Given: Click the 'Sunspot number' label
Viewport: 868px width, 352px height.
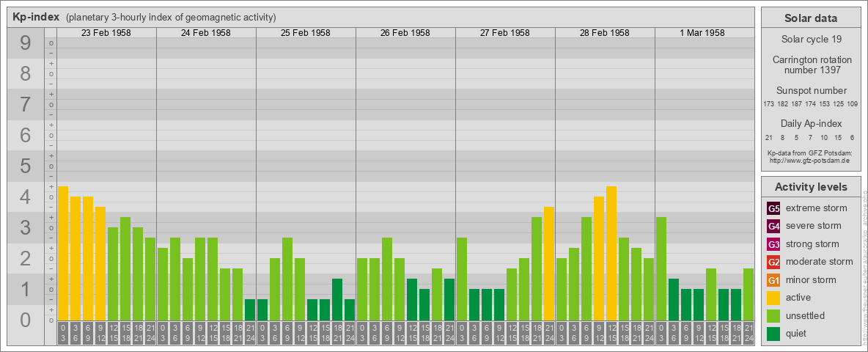Looking at the screenshot, I should 811,91.
